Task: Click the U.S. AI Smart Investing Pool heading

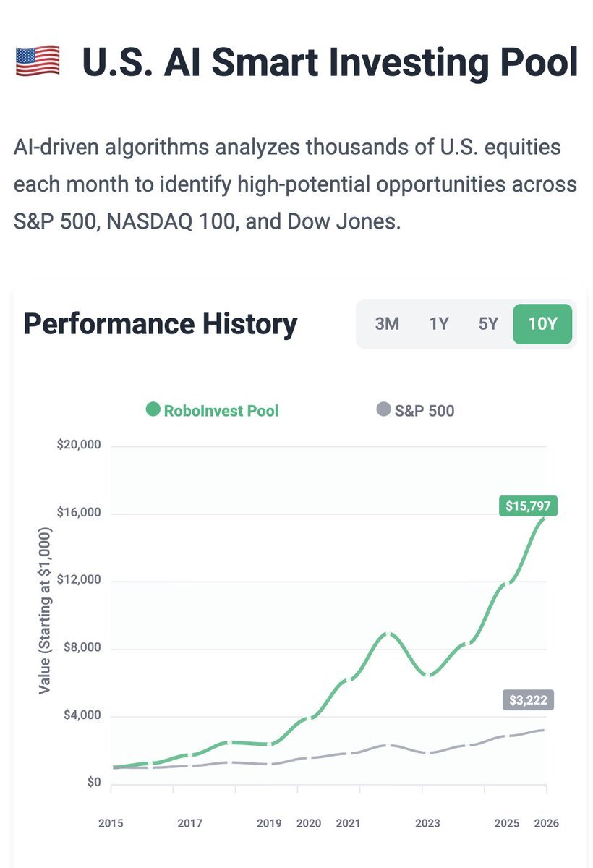Action: (x=330, y=63)
